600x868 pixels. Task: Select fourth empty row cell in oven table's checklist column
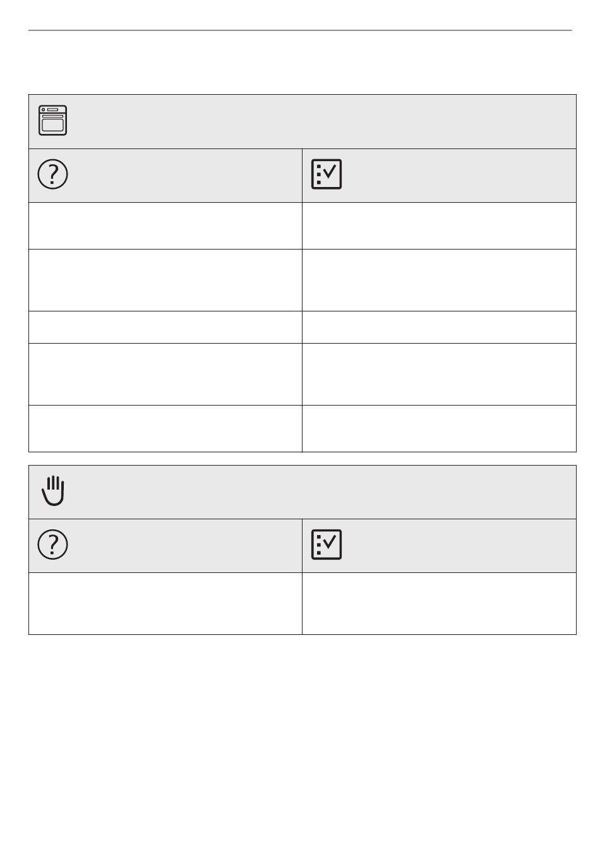pyautogui.click(x=439, y=374)
